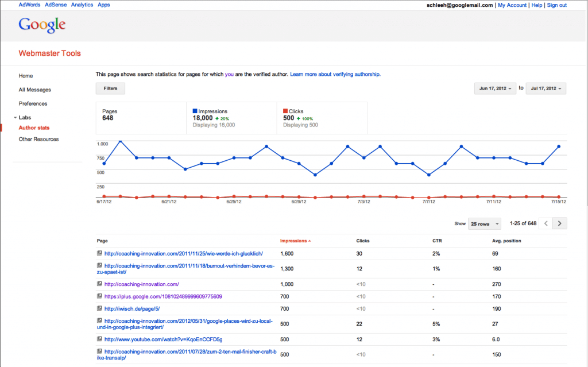Open google-places-wird-zu-local page link
Screen dimensions: 588x367
click(x=184, y=324)
